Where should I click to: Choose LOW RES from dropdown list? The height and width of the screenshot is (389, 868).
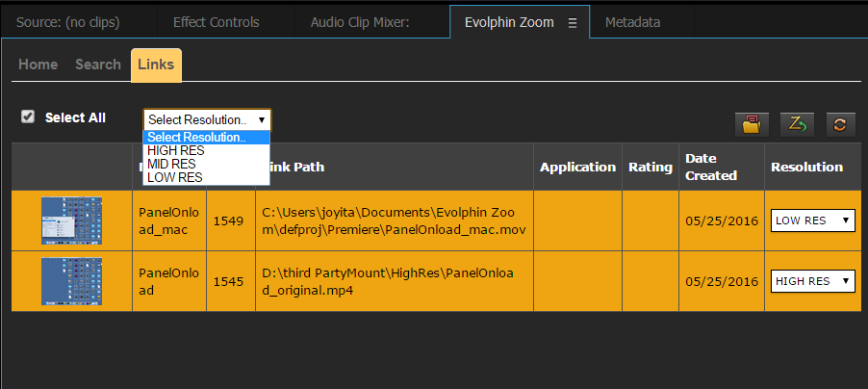click(x=207, y=177)
